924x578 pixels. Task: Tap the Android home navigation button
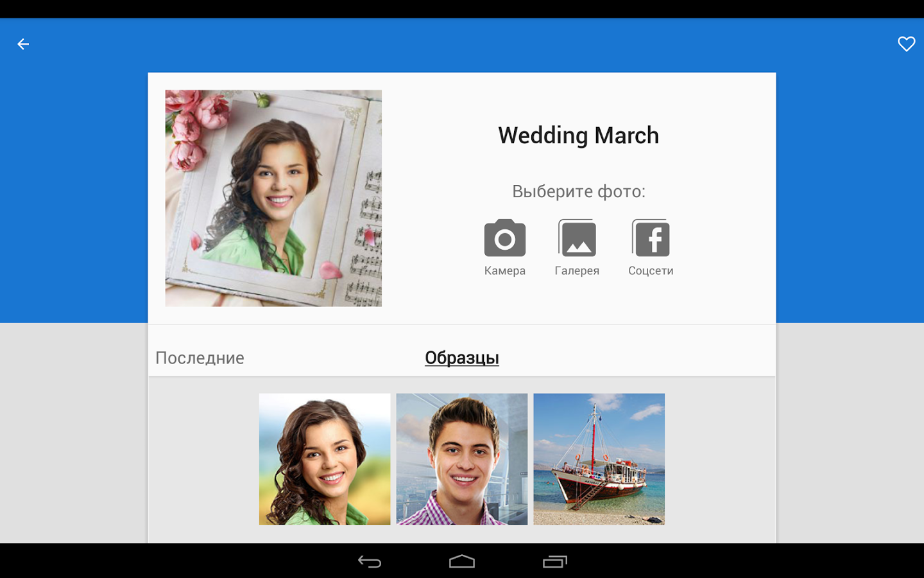[x=462, y=562]
